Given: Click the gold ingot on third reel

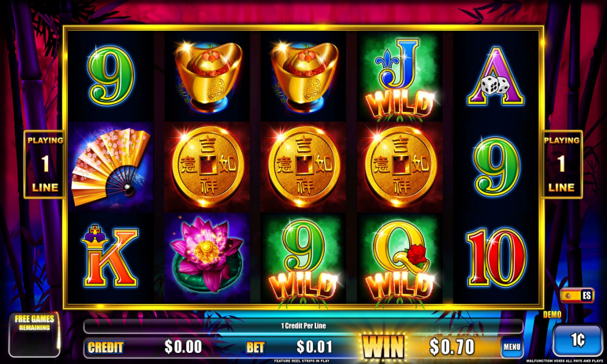Looking at the screenshot, I should pyautogui.click(x=304, y=76).
